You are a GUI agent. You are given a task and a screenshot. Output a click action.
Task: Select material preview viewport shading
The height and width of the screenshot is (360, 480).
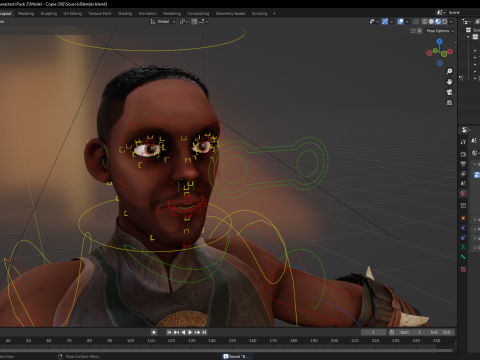(438, 21)
